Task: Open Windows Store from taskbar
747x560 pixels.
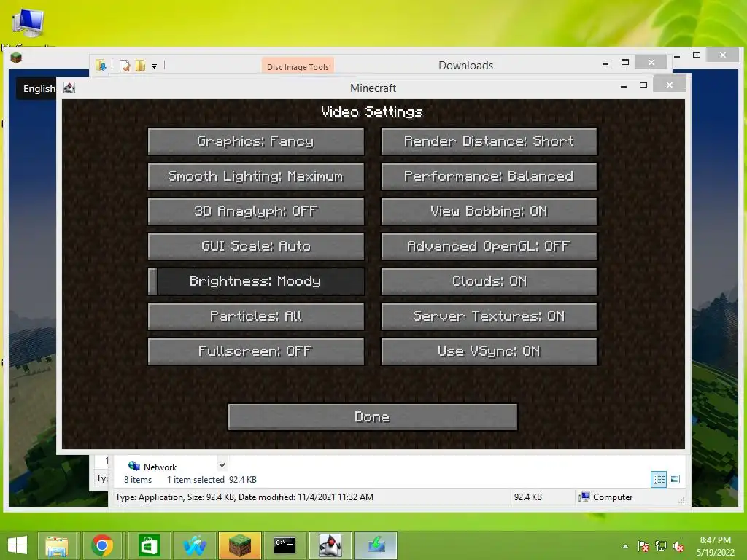Action: [149, 545]
